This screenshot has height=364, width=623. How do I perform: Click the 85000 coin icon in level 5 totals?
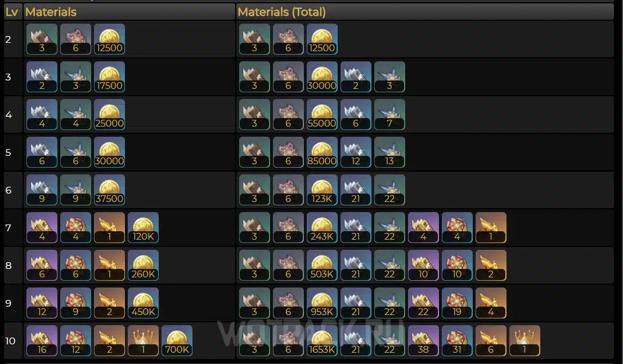pyautogui.click(x=322, y=152)
